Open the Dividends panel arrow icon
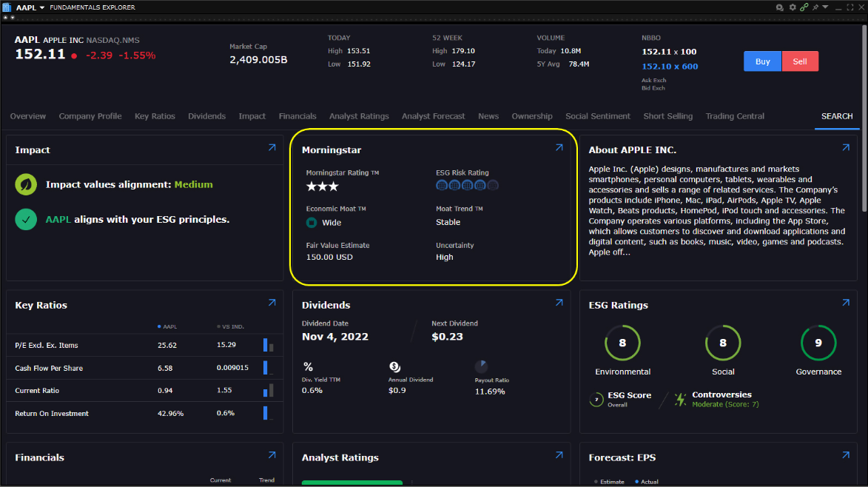Viewport: 868px width, 487px height. pos(559,303)
